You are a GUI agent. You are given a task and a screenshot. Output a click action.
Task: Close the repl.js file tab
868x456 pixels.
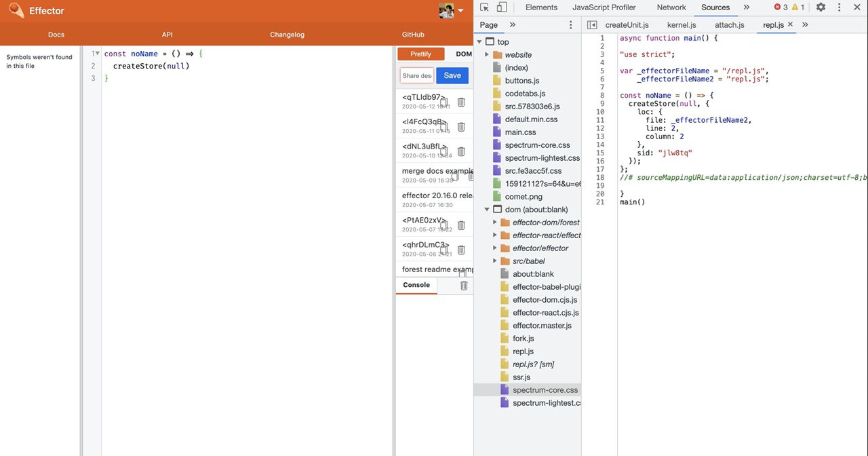tap(790, 24)
